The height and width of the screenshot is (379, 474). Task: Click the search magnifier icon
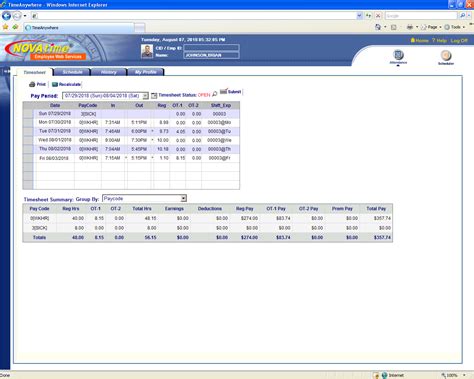pos(463,16)
